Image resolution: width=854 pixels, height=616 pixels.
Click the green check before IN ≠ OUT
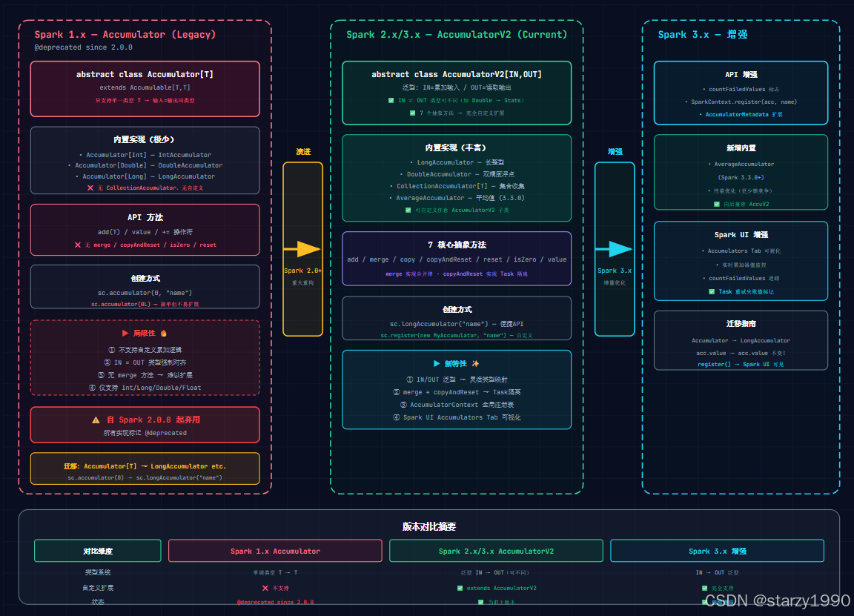pos(391,100)
